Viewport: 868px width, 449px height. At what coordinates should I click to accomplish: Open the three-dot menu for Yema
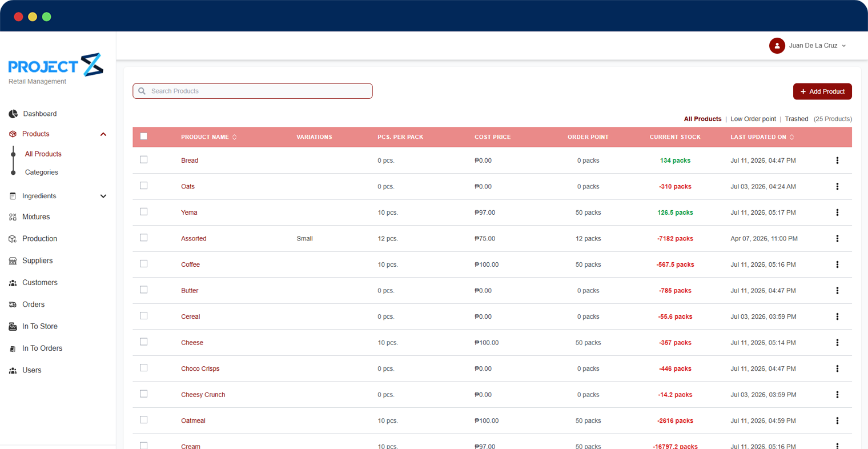coord(837,213)
